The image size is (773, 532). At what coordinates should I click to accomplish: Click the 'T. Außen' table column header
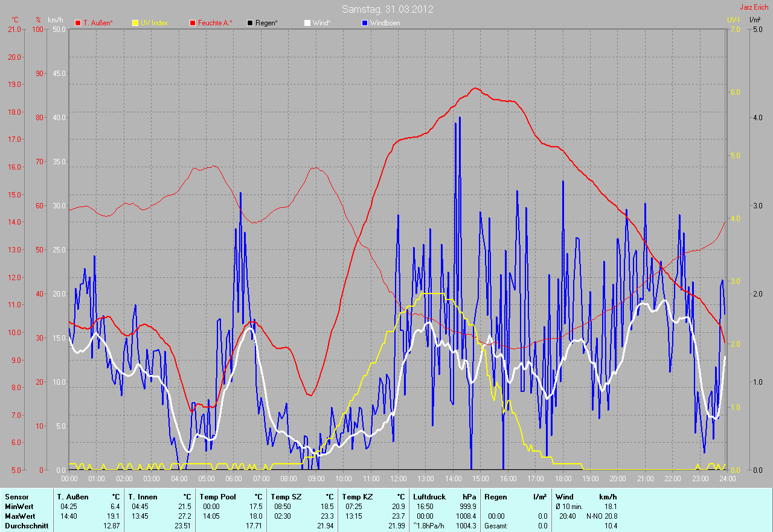[x=72, y=497]
